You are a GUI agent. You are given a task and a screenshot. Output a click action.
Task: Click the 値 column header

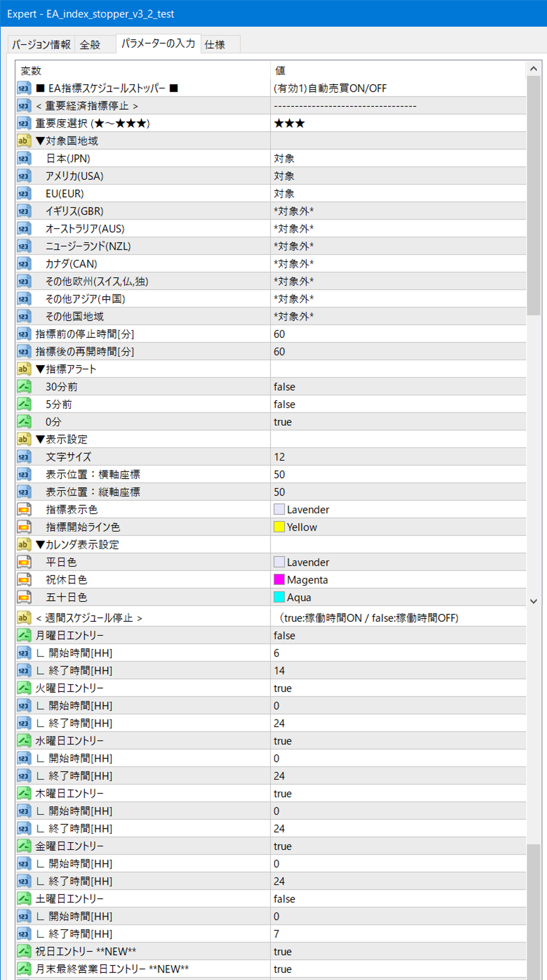(x=280, y=70)
